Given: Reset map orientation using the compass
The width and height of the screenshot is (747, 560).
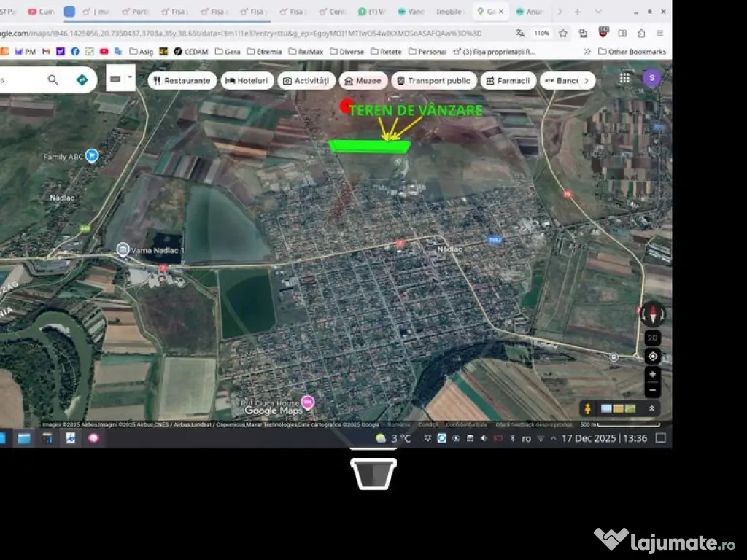Looking at the screenshot, I should coord(652,315).
